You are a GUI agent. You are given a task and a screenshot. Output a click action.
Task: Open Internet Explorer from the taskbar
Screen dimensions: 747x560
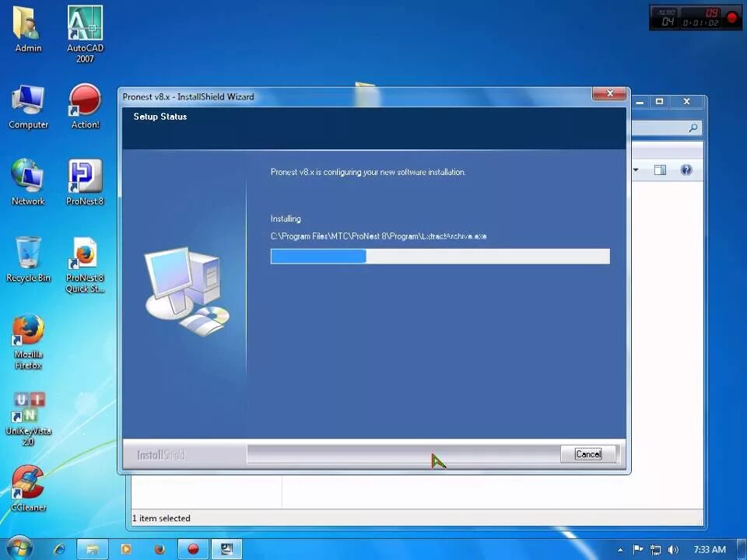60,549
